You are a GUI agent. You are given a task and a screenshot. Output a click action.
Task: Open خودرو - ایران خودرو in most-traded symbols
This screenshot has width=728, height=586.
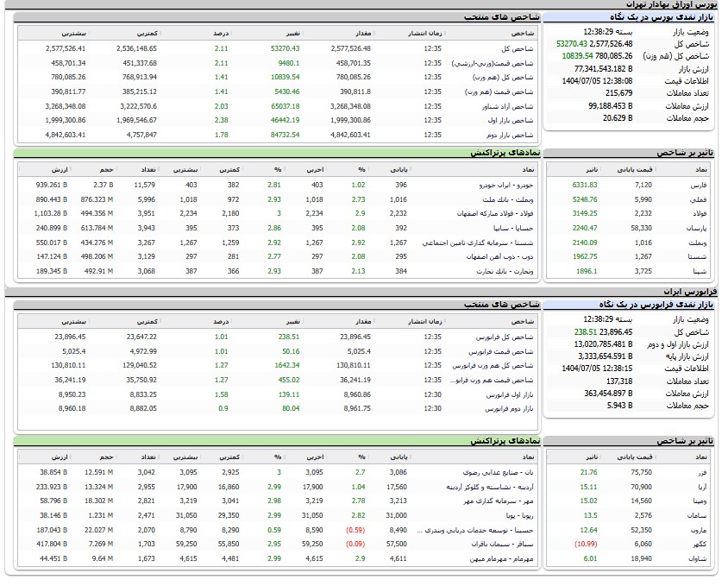pyautogui.click(x=506, y=185)
